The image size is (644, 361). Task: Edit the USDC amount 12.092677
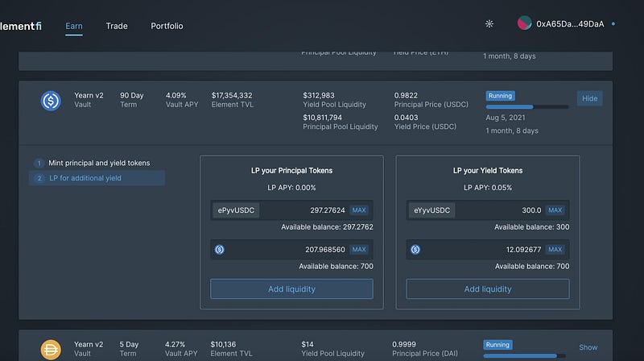coord(524,250)
